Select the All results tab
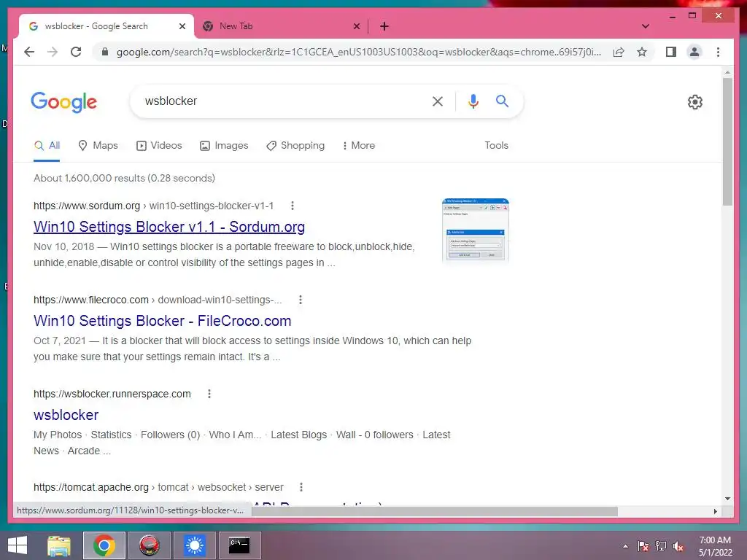 pos(47,146)
